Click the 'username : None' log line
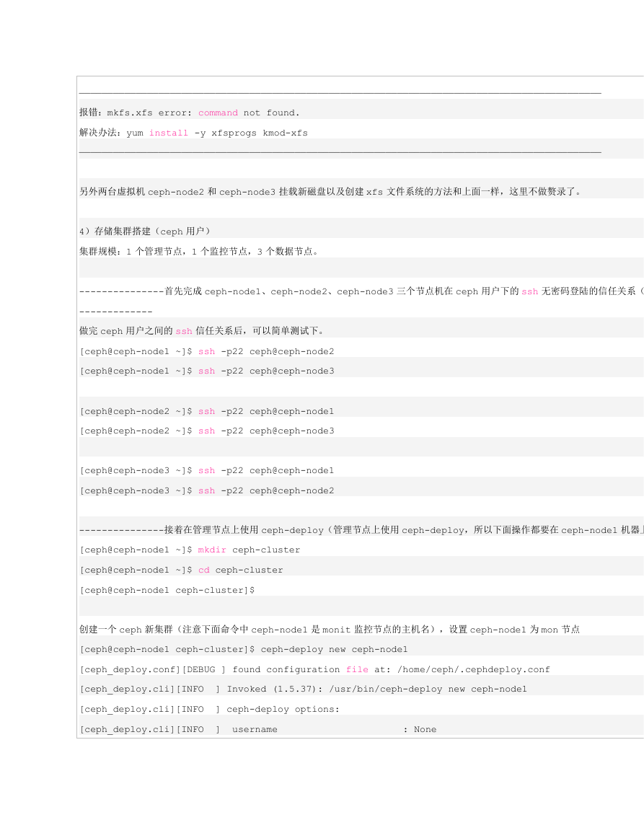This screenshot has height=833, width=644. [x=258, y=729]
